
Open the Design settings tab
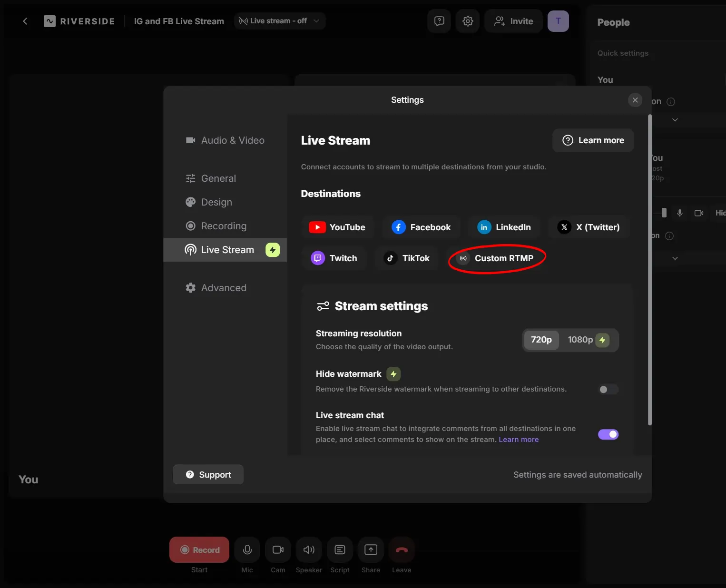pyautogui.click(x=225, y=202)
